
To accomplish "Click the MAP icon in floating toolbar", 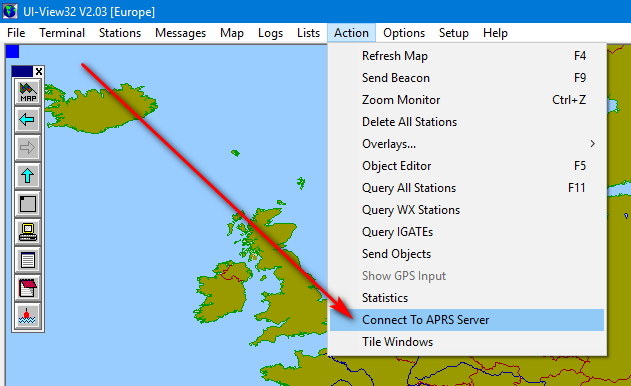I will 28,92.
